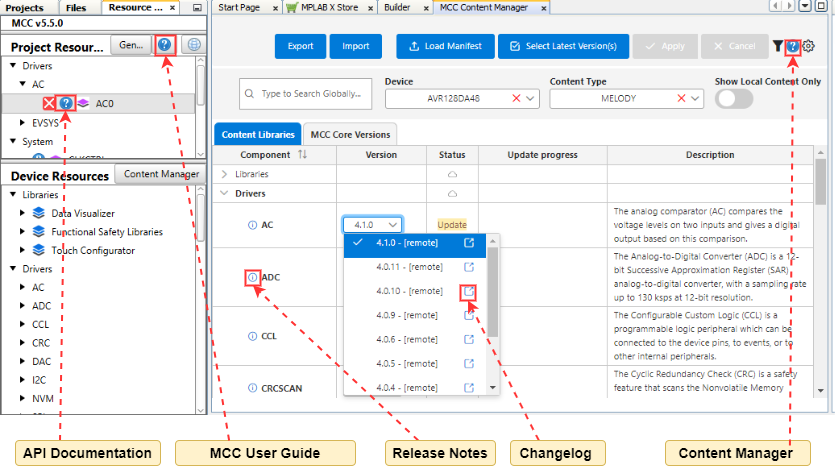Click API Documentation help icon beside AC0
This screenshot has height=466, width=835.
point(66,102)
